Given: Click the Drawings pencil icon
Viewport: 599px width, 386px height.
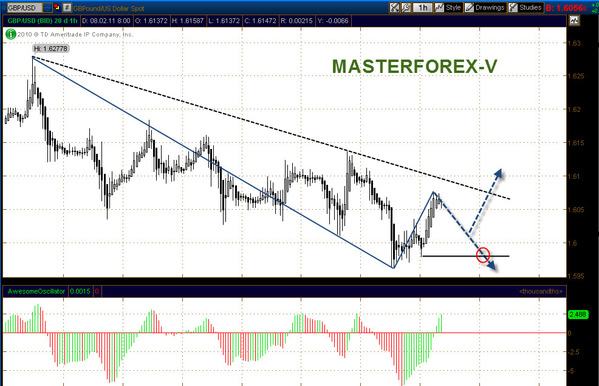Looking at the screenshot, I should (469, 7).
